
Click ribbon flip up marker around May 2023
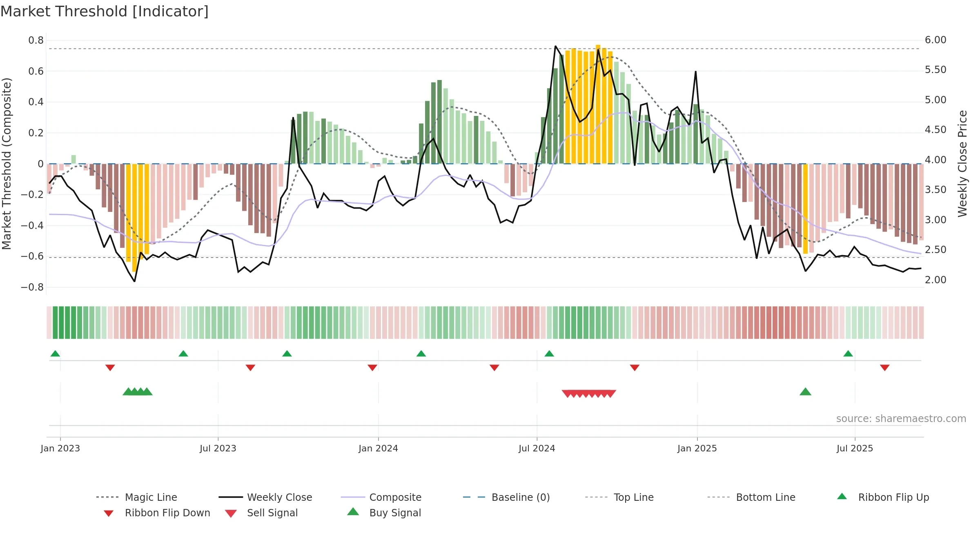(183, 353)
